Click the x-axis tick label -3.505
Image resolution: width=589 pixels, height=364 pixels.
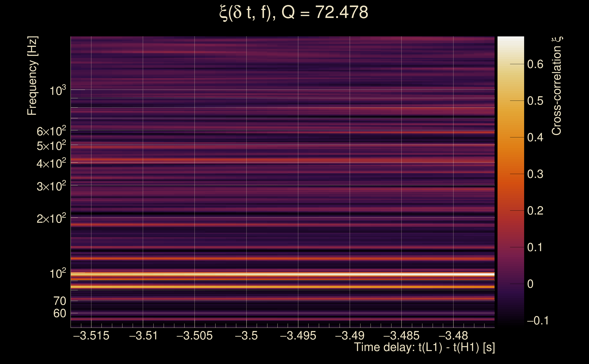coord(195,336)
